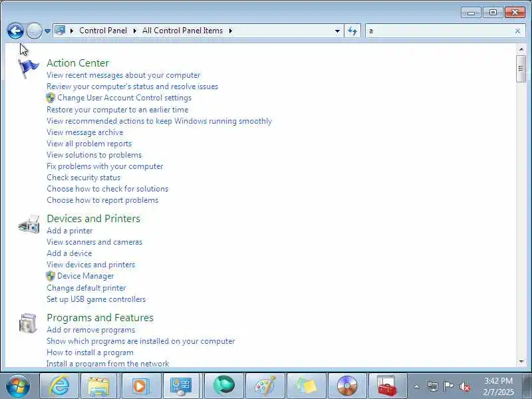Open Check security status link
The height and width of the screenshot is (399, 532).
(84, 178)
